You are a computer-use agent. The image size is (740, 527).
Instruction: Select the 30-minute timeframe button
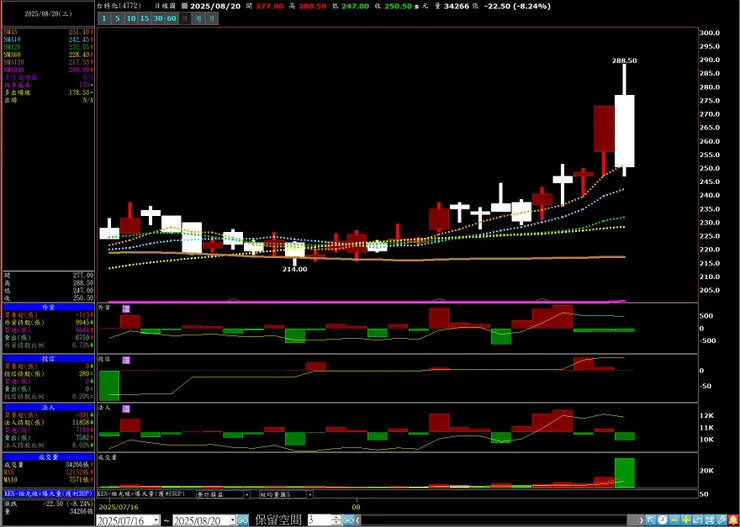coord(158,19)
